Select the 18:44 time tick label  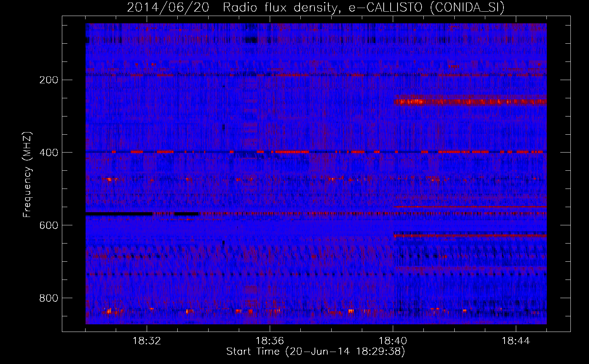[x=516, y=341]
